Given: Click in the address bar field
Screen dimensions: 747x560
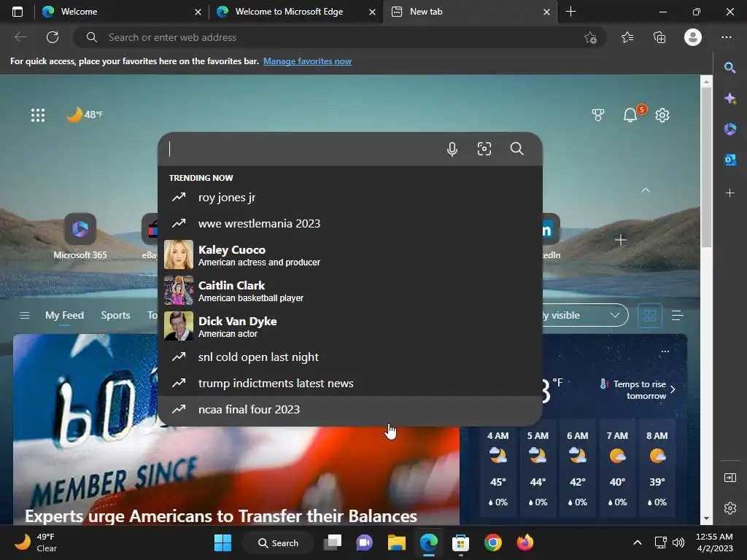Looking at the screenshot, I should tap(340, 37).
